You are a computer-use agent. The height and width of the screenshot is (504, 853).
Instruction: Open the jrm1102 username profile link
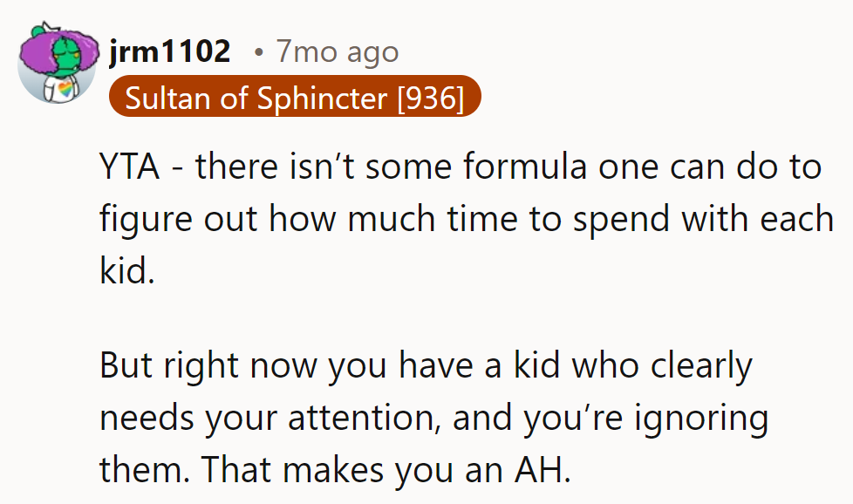coord(170,52)
